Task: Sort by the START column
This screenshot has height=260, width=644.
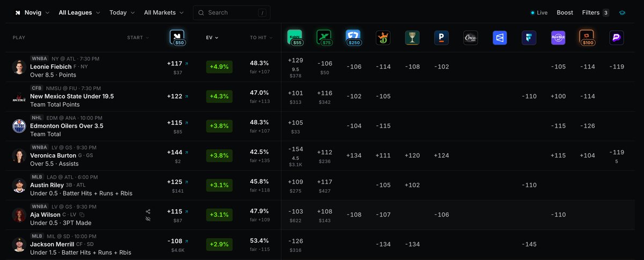Action: tap(138, 38)
